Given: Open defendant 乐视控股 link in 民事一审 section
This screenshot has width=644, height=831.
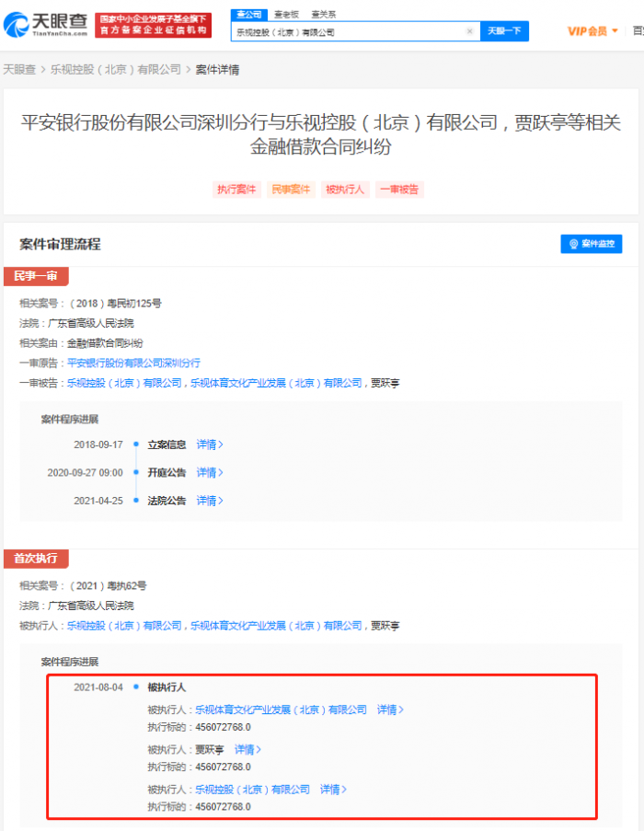Looking at the screenshot, I should pos(124,383).
